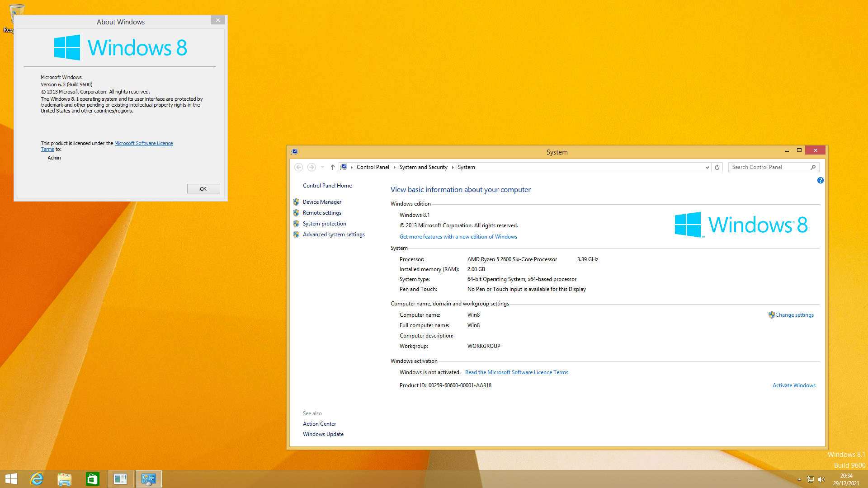Open Advanced system settings
The image size is (868, 488).
tap(334, 235)
